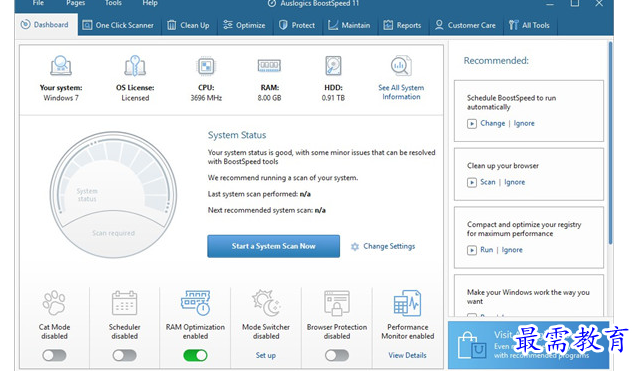This screenshot has height=371, width=637.
Task: Select the Protect tab
Action: pyautogui.click(x=297, y=25)
